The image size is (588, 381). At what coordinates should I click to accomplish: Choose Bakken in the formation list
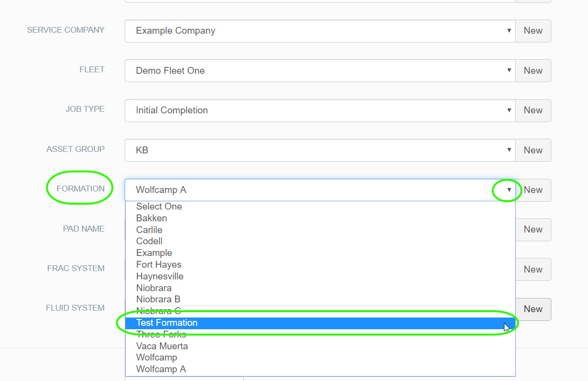pyautogui.click(x=152, y=218)
